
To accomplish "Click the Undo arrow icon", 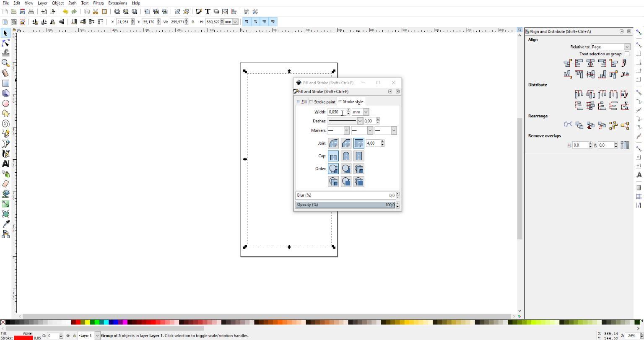I will point(65,12).
